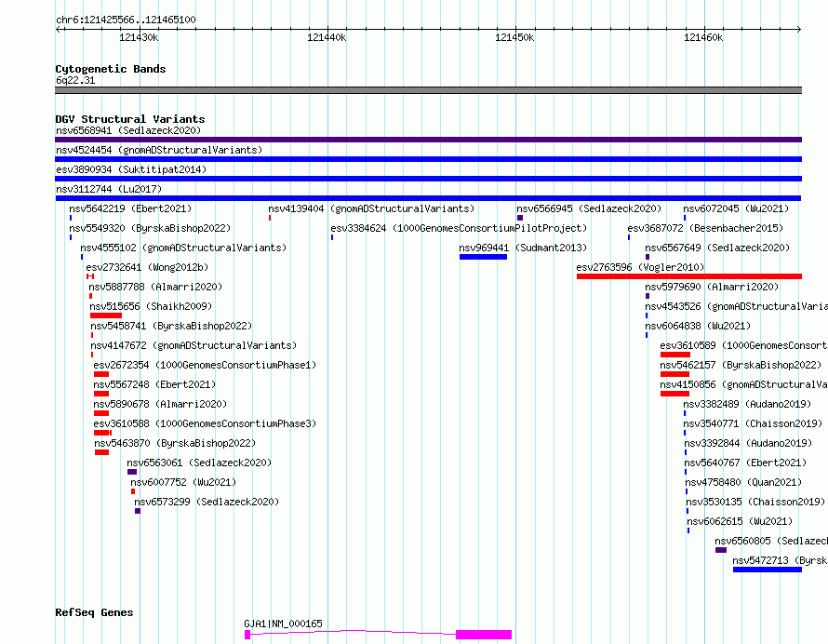This screenshot has width=828, height=644.
Task: Click esv2672354 (1000GenomesConsortiumPhase1) label
Action: [x=205, y=365]
